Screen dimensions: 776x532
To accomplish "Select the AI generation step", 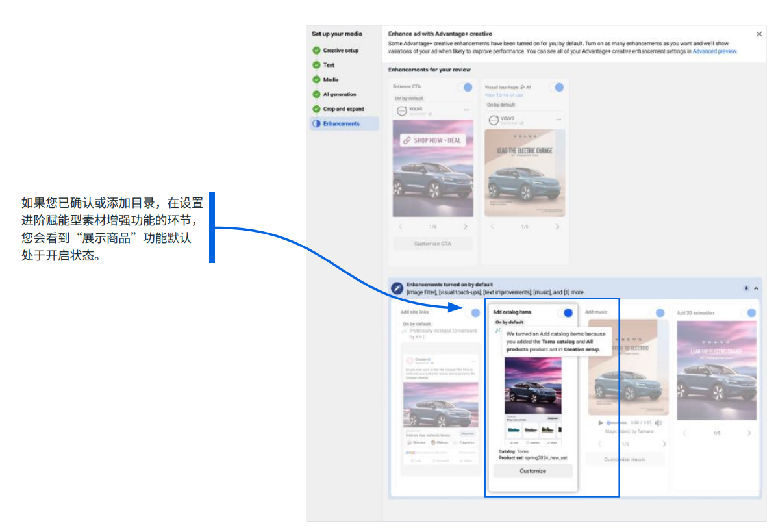I will coord(340,95).
